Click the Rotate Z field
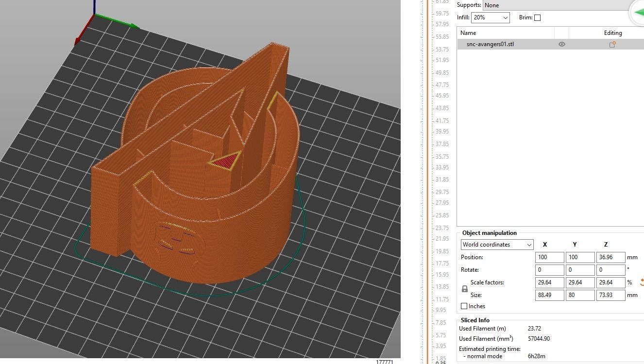Screen dimensions: 644x364 coord(610,270)
